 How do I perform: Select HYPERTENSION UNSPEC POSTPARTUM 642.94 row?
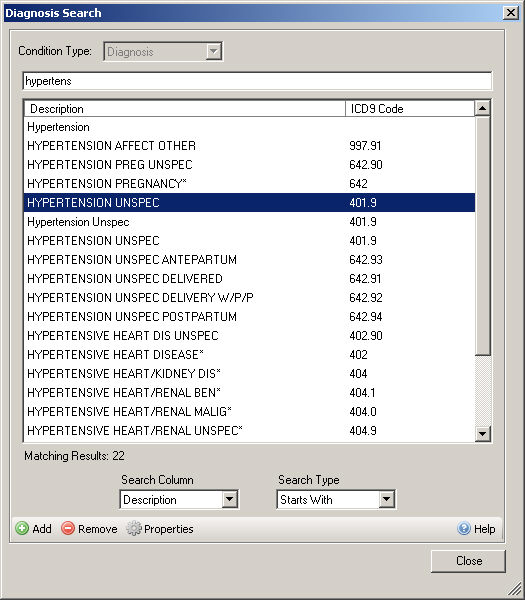[249, 317]
